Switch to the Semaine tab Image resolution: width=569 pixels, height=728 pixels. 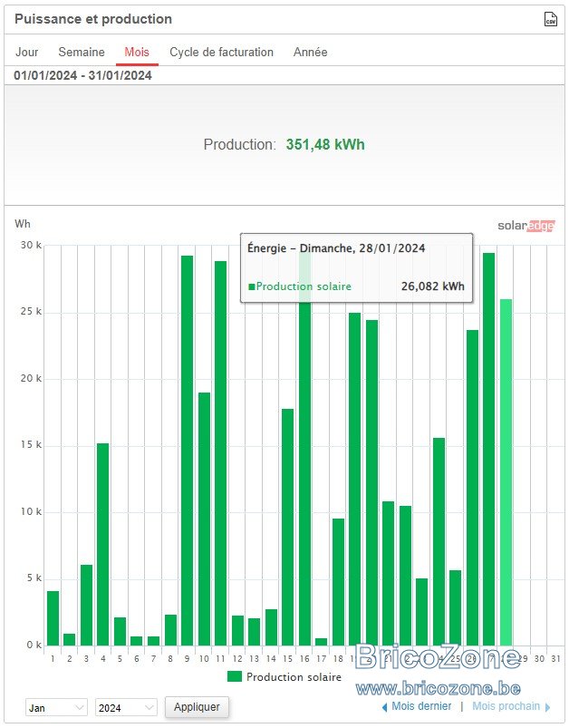coord(82,52)
